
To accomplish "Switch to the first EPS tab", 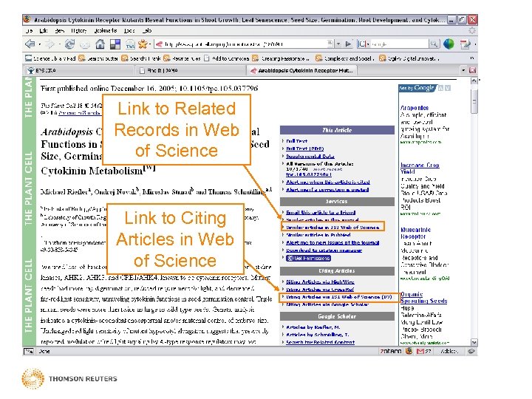I will point(79,70).
